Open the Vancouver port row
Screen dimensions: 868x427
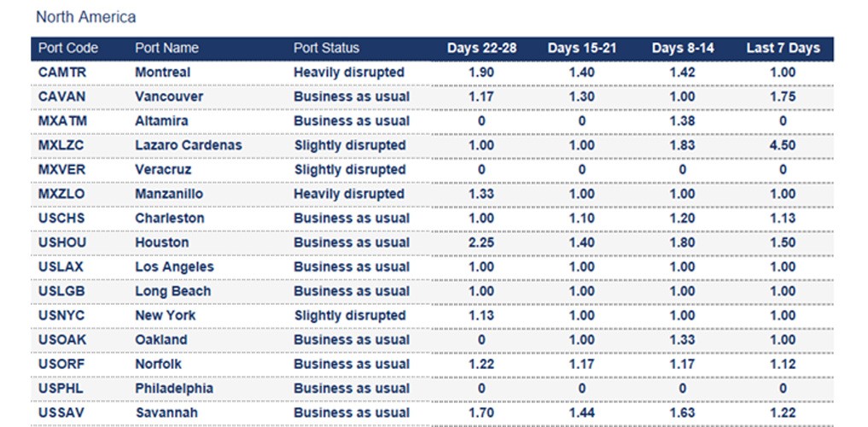[169, 97]
